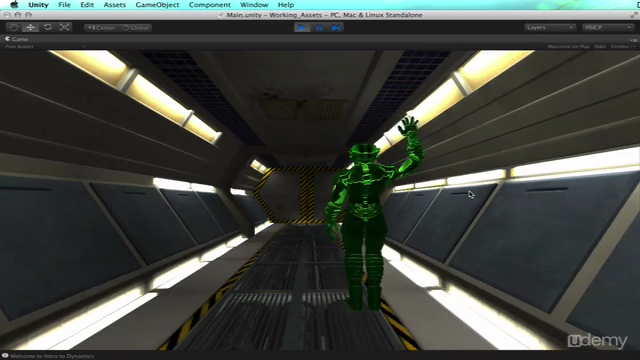Click the console info icon in status bar
Image resolution: width=640 pixels, height=360 pixels.
tap(5, 356)
